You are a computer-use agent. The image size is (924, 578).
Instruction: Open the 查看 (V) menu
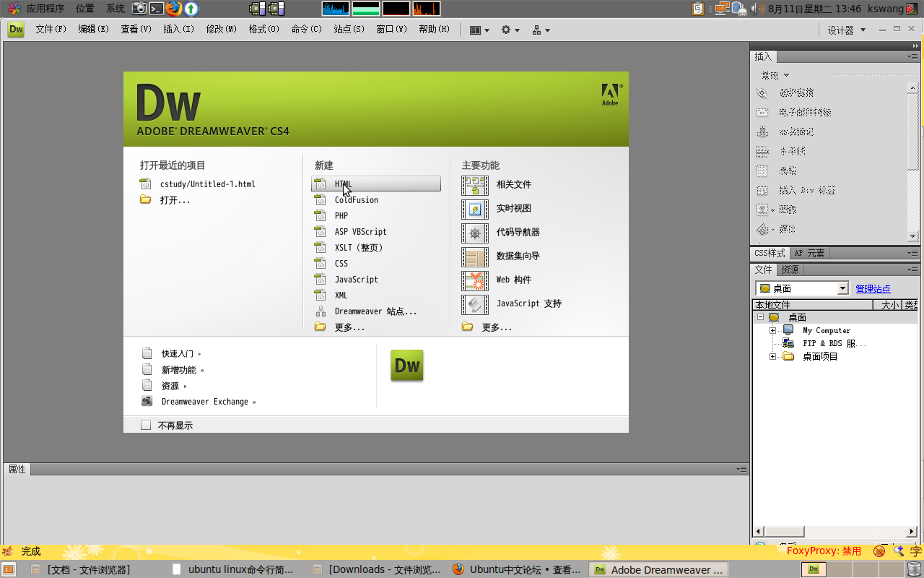136,30
